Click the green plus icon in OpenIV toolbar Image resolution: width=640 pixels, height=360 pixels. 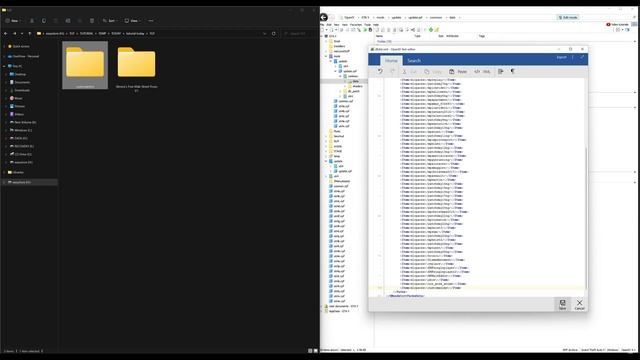point(431,30)
